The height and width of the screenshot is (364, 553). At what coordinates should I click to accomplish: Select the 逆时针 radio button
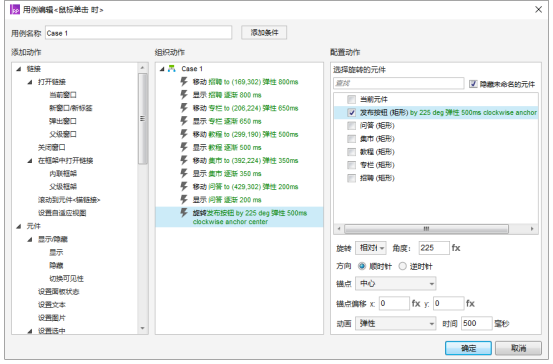tap(402, 266)
